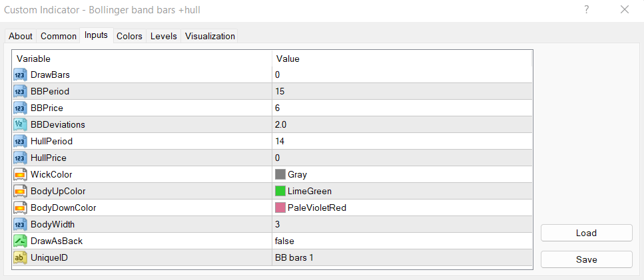Screen dimensions: 644x280
Task: Click the LimeGreen color swatch
Action: click(x=280, y=192)
